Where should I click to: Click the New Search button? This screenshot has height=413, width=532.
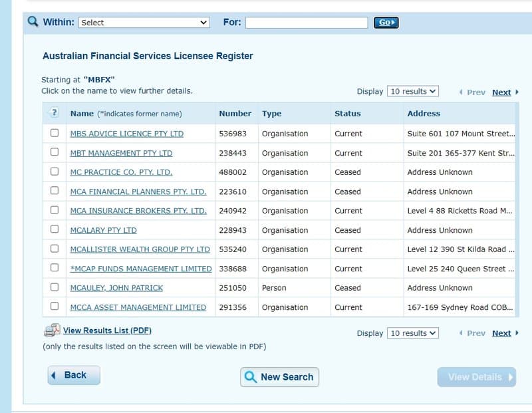tap(279, 376)
